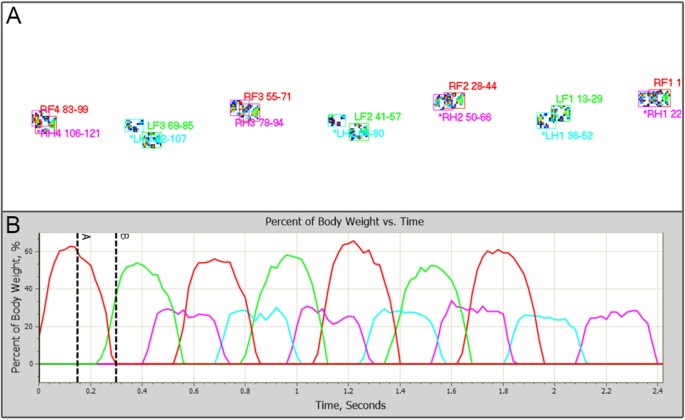Click the 0.8 tick on time axis
Image resolution: width=685 pixels, height=420 pixels.
point(245,392)
